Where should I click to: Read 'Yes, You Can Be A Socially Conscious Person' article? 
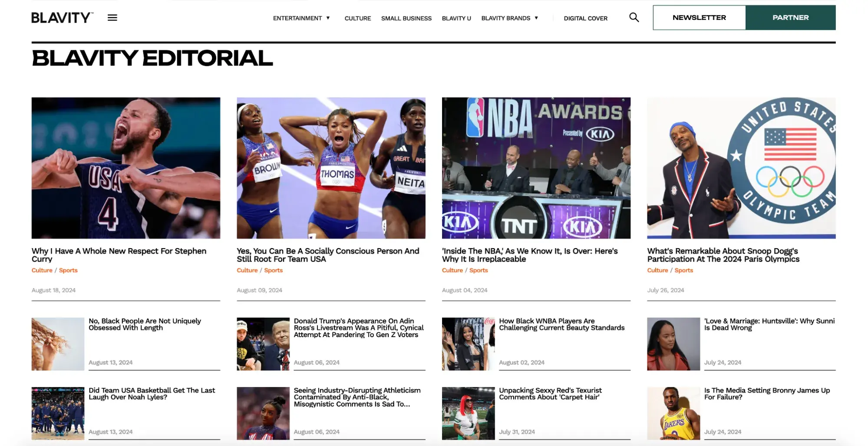tap(328, 255)
